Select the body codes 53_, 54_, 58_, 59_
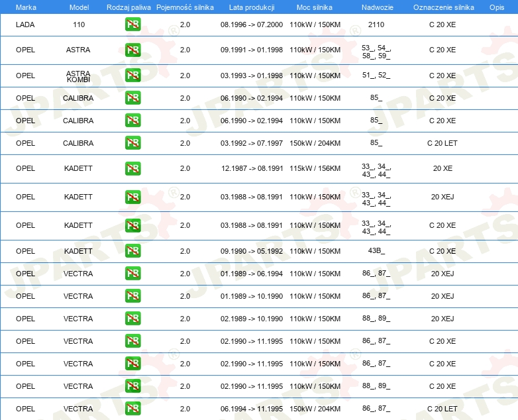 pos(376,52)
